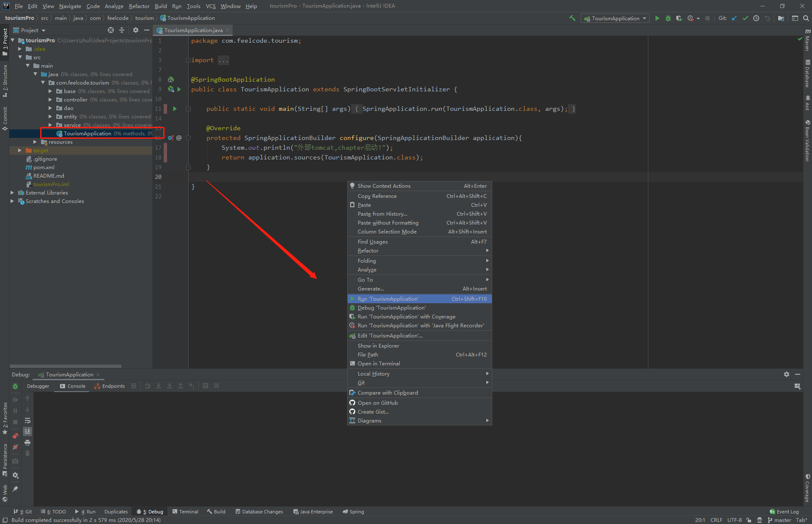This screenshot has width=812, height=524.
Task: Toggle Mute Breakpoints in Debug panel
Action: click(15, 447)
